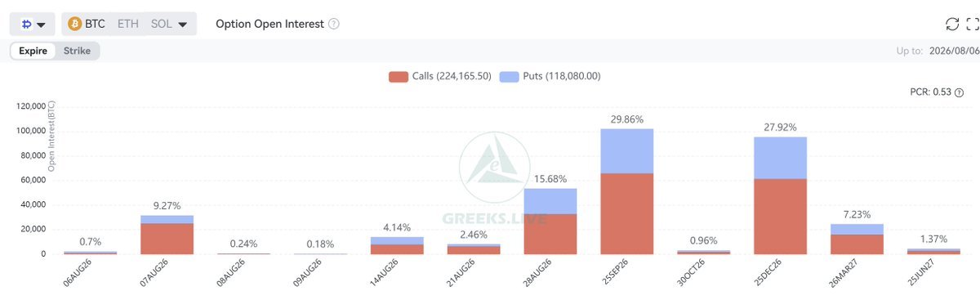
Task: Open fullscreen view of the chart
Action: click(x=972, y=24)
